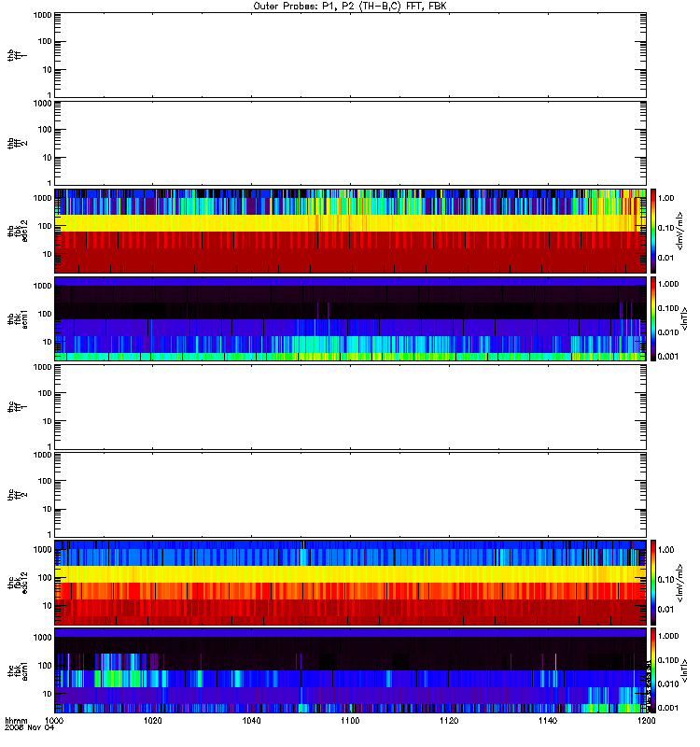The image size is (700, 747).
Task: Click the '10' y-axis tick of thc fff 2
Action: coord(48,509)
